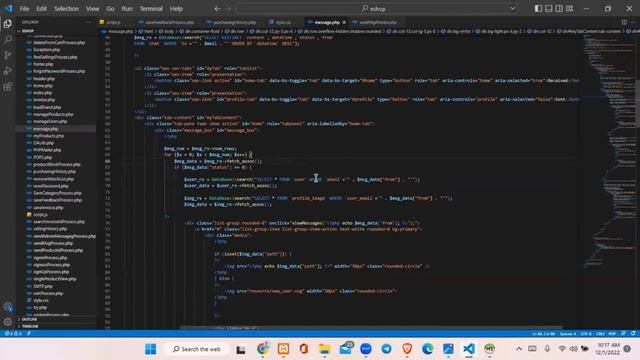Open the Selection menu
This screenshot has width=640, height=360.
(x=66, y=9)
